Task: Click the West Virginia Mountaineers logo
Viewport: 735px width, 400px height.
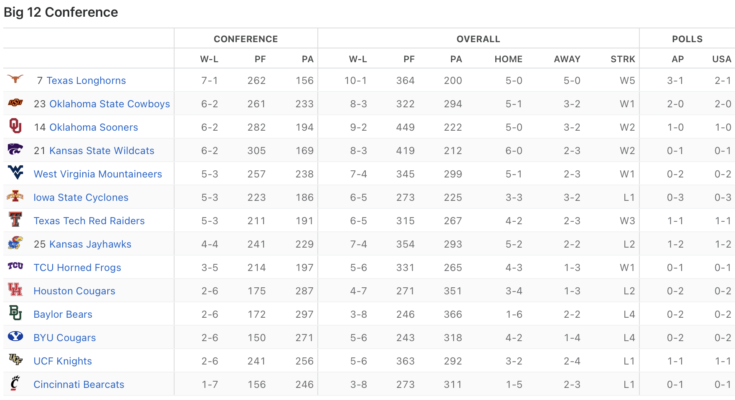Action: (x=15, y=174)
